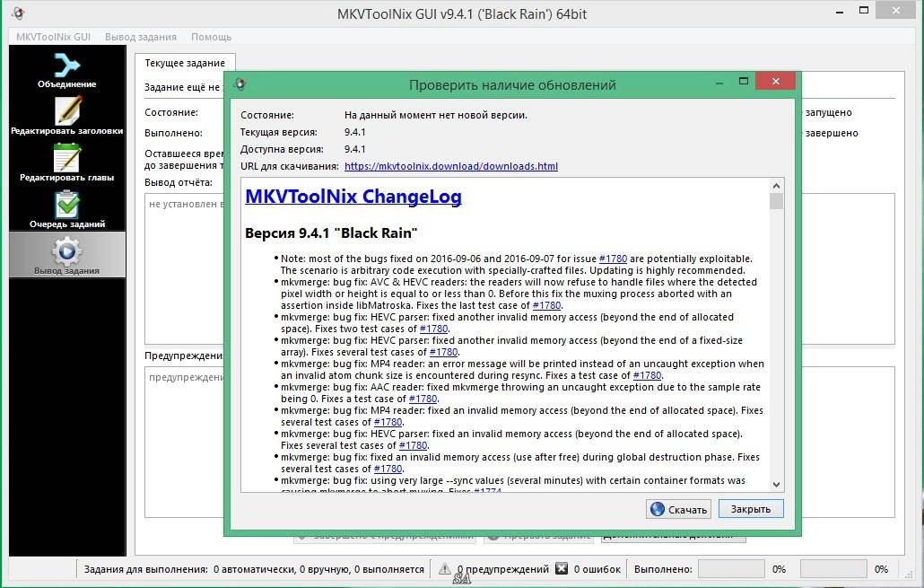Open the Помощь menu
Image resolution: width=924 pixels, height=588 pixels.
coord(211,37)
